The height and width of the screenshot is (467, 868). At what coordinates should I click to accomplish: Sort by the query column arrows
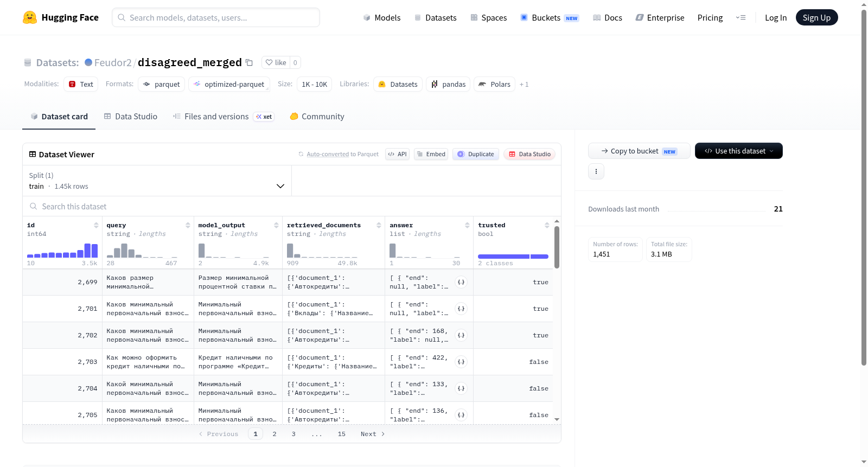(x=188, y=225)
